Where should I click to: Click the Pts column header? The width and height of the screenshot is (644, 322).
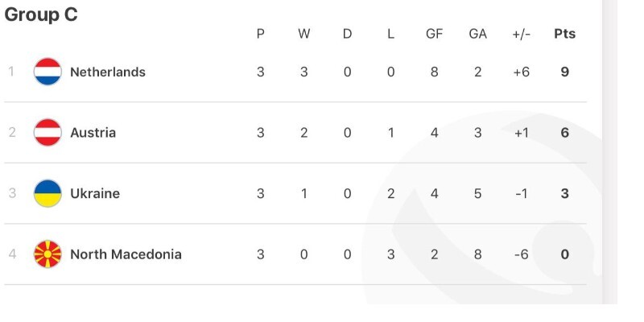point(564,34)
